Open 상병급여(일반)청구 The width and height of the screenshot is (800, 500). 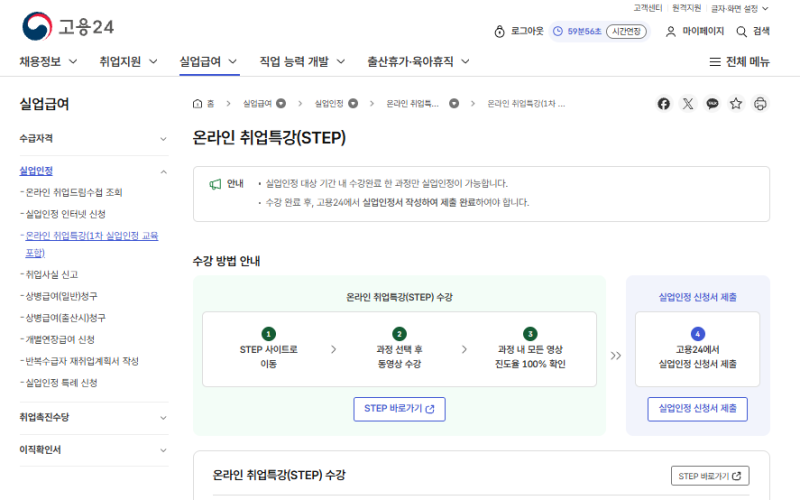point(61,296)
